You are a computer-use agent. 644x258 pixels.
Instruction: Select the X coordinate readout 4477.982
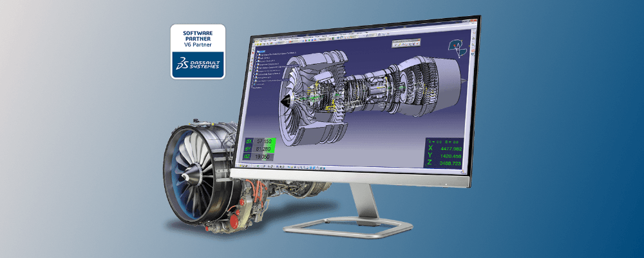tap(450, 147)
